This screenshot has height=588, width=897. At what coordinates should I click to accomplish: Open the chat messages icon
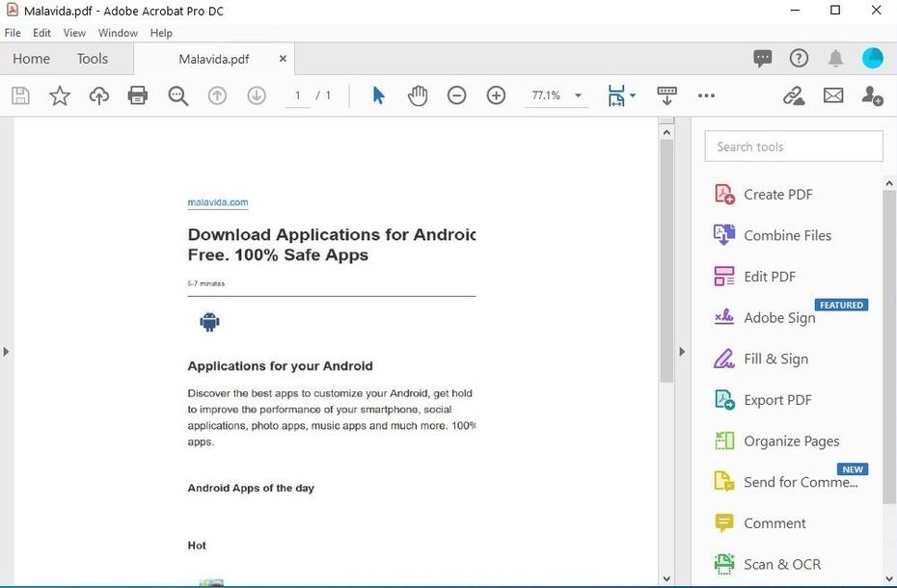tap(763, 58)
